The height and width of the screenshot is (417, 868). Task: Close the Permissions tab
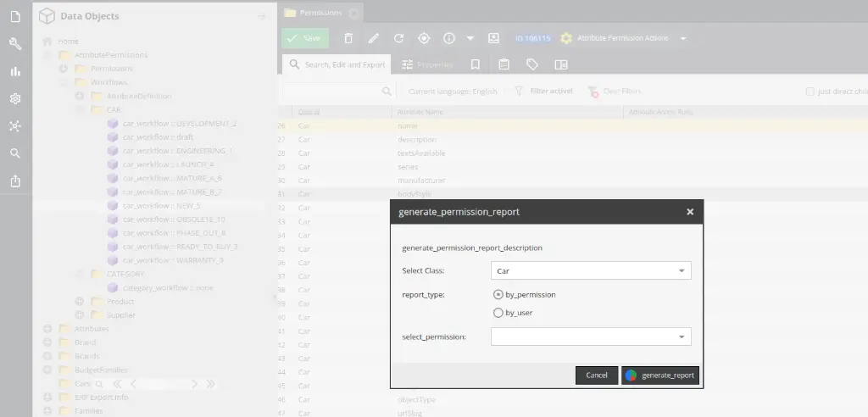coord(353,13)
